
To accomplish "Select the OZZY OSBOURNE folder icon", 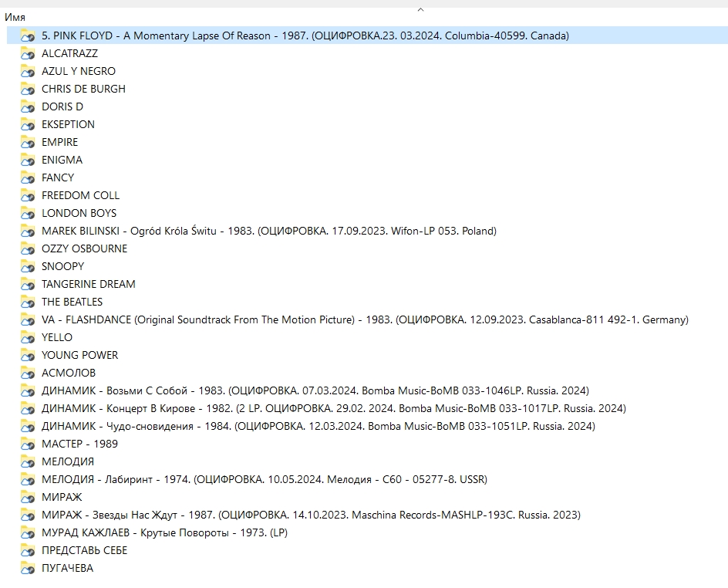I will [x=28, y=248].
